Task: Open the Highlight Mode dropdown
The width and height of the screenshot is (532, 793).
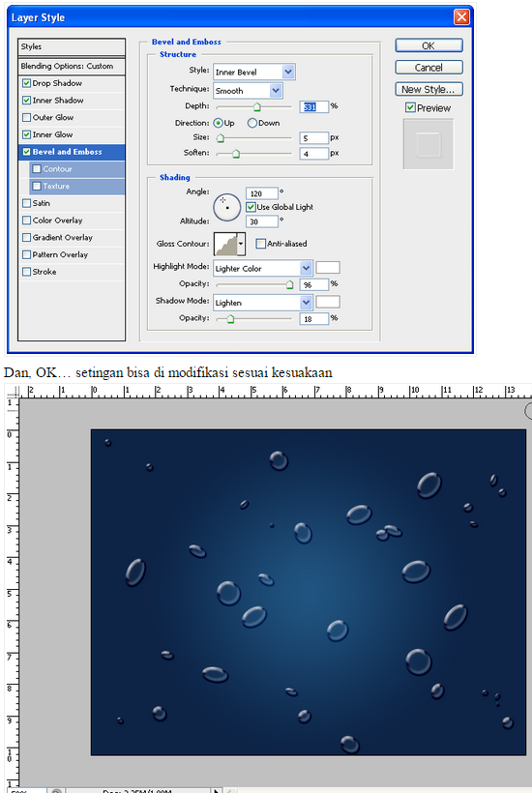Action: tap(263, 268)
